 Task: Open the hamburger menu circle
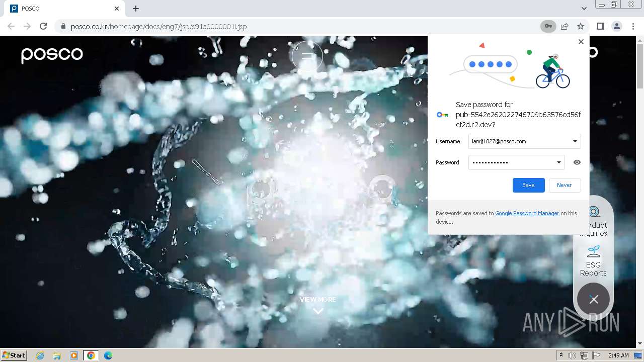click(307, 56)
